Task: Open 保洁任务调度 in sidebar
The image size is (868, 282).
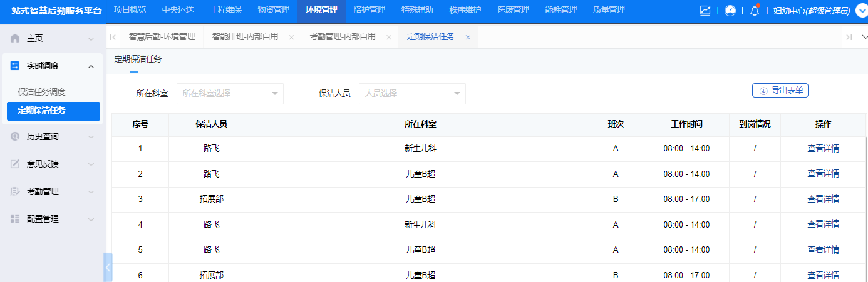Action: coord(42,92)
